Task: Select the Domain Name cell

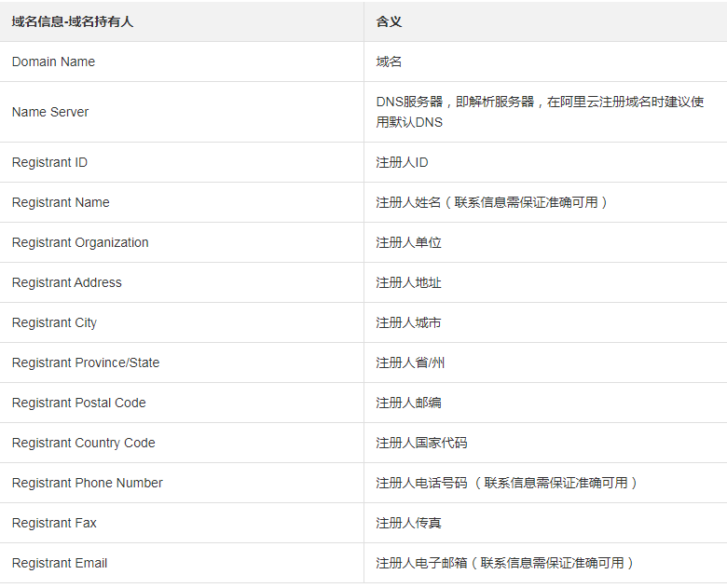Action: coord(53,62)
